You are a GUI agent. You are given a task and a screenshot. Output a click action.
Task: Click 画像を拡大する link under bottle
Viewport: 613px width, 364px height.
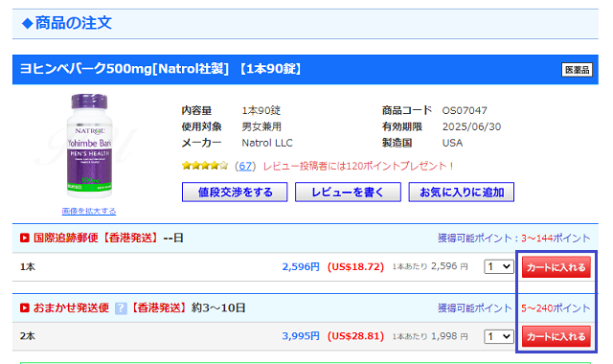[x=89, y=211]
